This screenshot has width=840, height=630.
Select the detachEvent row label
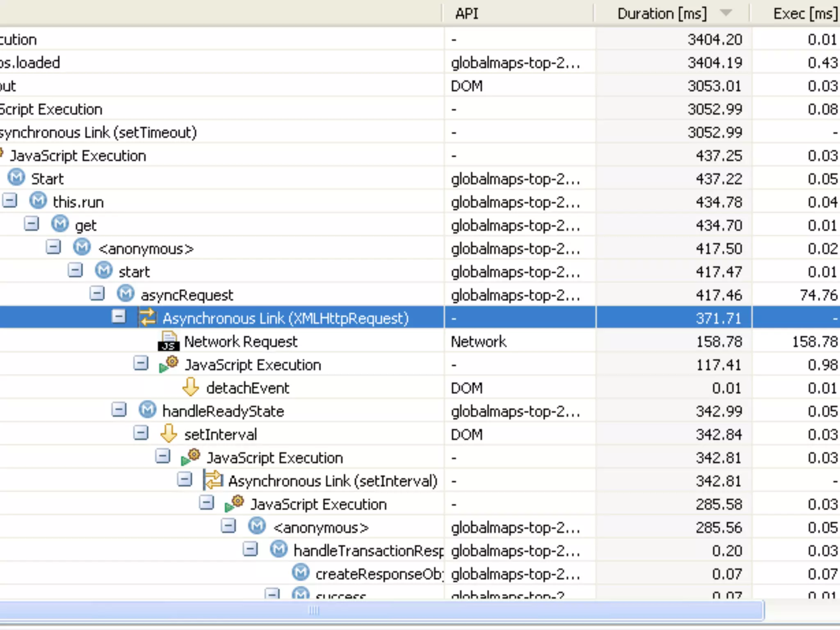point(248,388)
